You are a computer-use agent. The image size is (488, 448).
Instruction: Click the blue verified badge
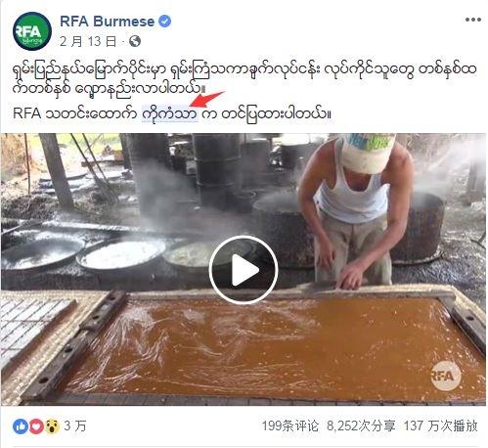coord(165,22)
